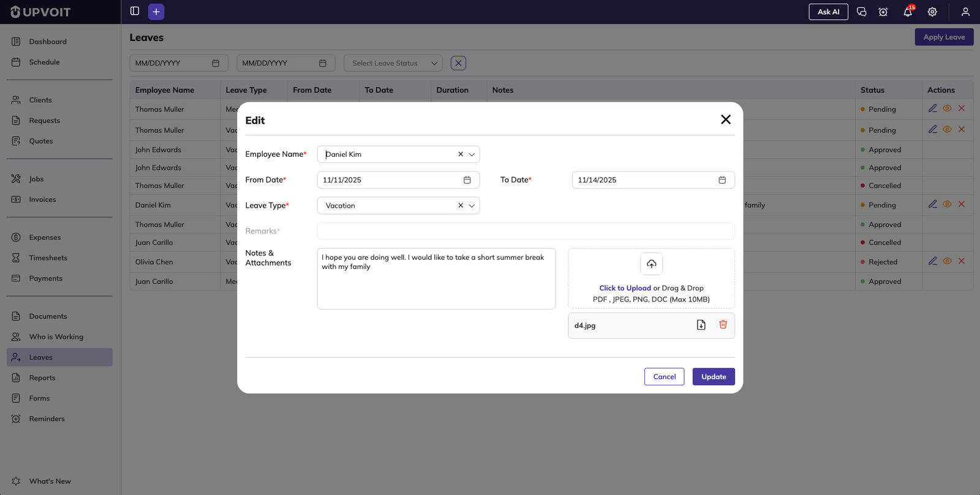The width and height of the screenshot is (980, 495).
Task: Open What's New in the sidebar
Action: [x=59, y=482]
